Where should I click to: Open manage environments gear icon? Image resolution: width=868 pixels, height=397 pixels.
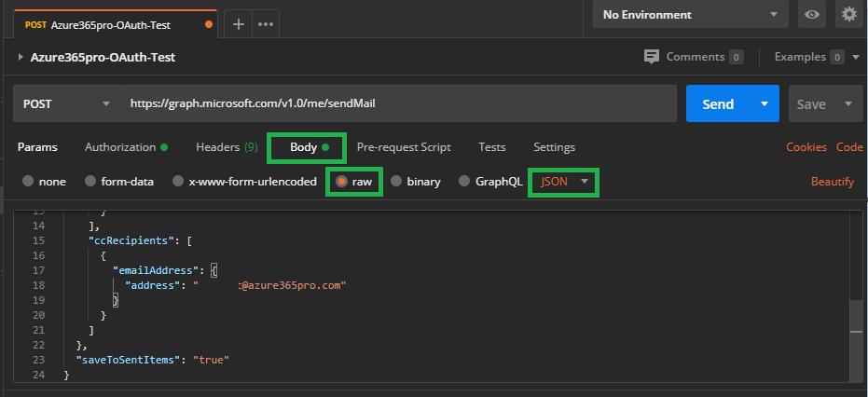pyautogui.click(x=849, y=14)
